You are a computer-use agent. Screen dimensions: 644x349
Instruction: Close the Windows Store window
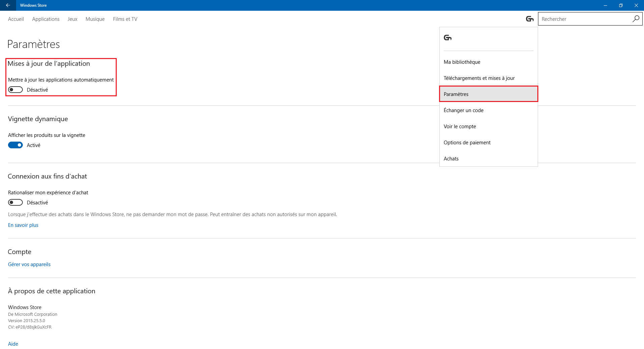636,5
